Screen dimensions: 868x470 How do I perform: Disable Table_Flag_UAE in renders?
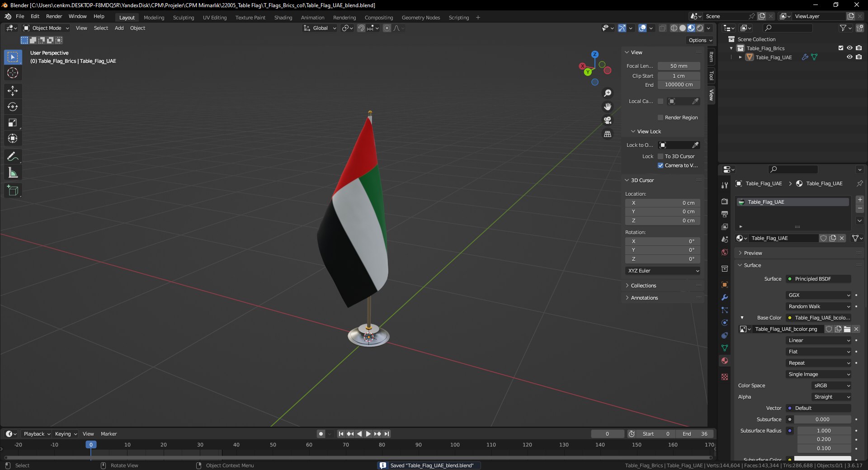(859, 57)
